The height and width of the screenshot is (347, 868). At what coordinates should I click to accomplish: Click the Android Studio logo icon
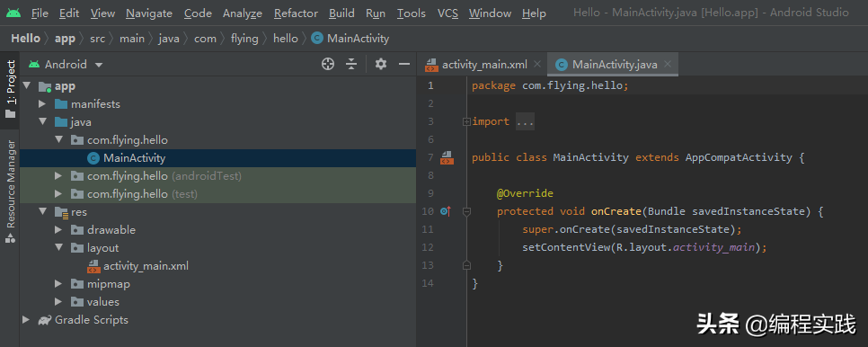click(x=13, y=13)
